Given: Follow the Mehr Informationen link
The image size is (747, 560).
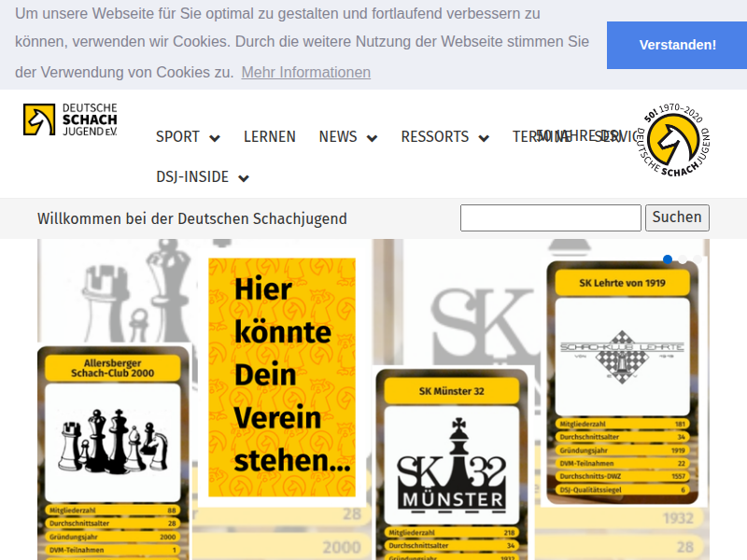Looking at the screenshot, I should (305, 73).
